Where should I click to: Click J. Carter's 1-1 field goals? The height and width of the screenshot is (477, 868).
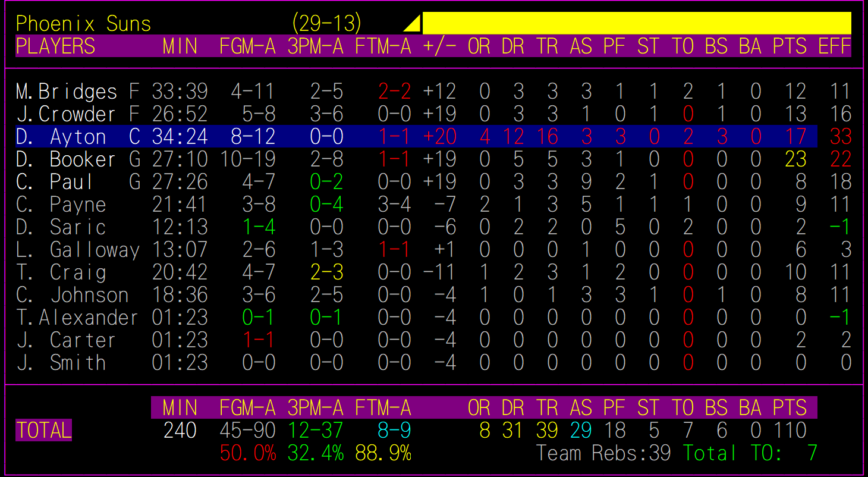259,340
